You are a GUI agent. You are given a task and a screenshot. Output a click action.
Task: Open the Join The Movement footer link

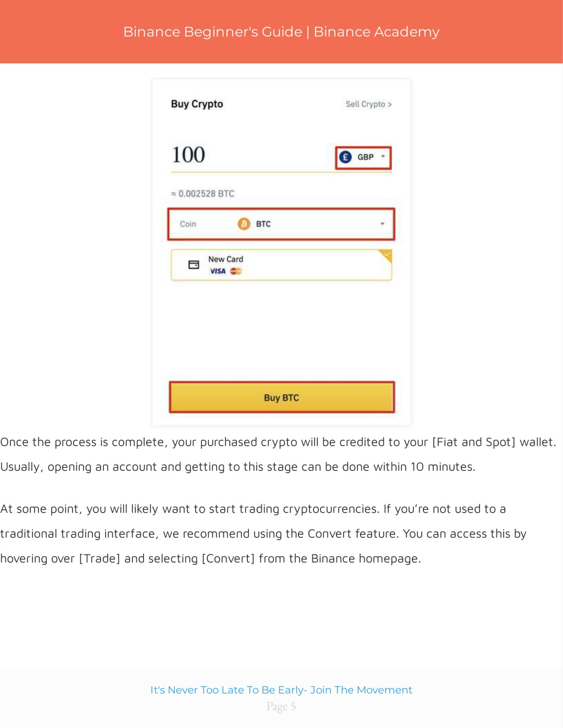tap(281, 690)
